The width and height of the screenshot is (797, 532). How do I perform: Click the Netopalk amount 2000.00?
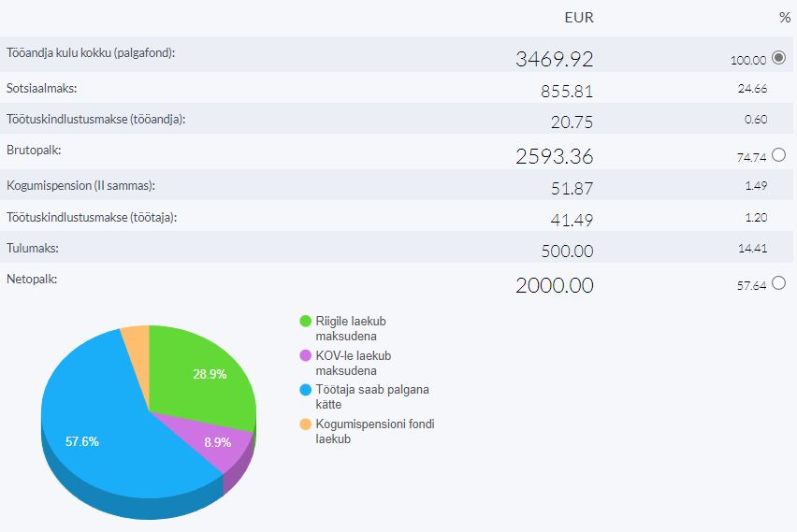554,285
